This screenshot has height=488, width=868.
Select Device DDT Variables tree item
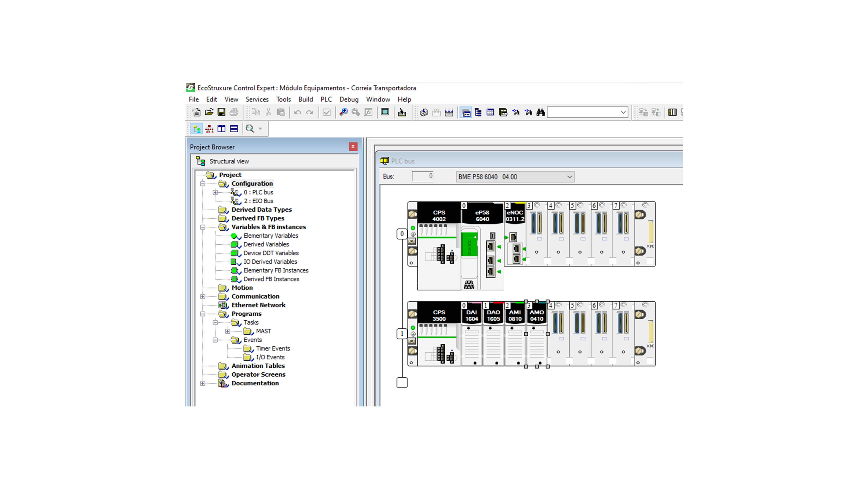(271, 253)
